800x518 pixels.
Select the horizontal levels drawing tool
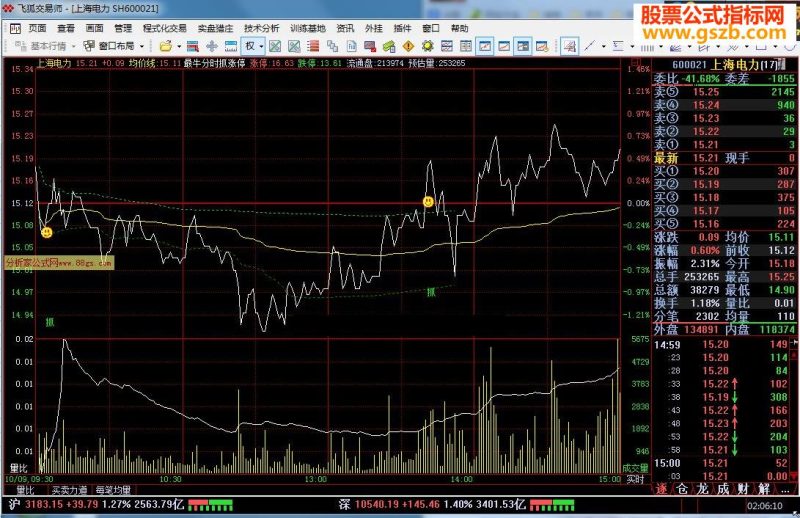click(x=618, y=46)
